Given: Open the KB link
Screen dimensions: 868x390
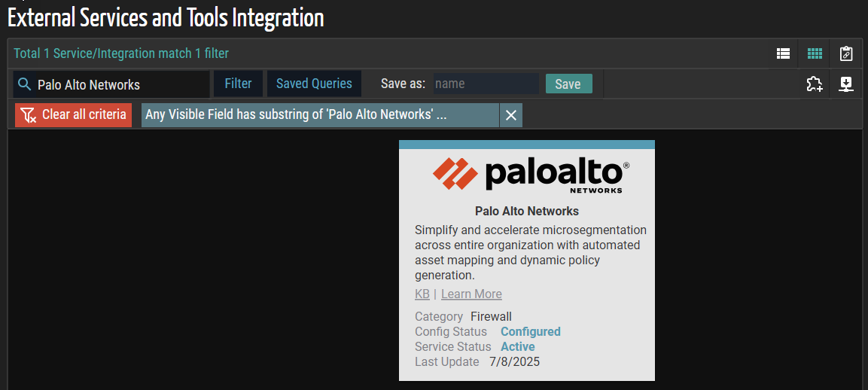Looking at the screenshot, I should coord(422,294).
